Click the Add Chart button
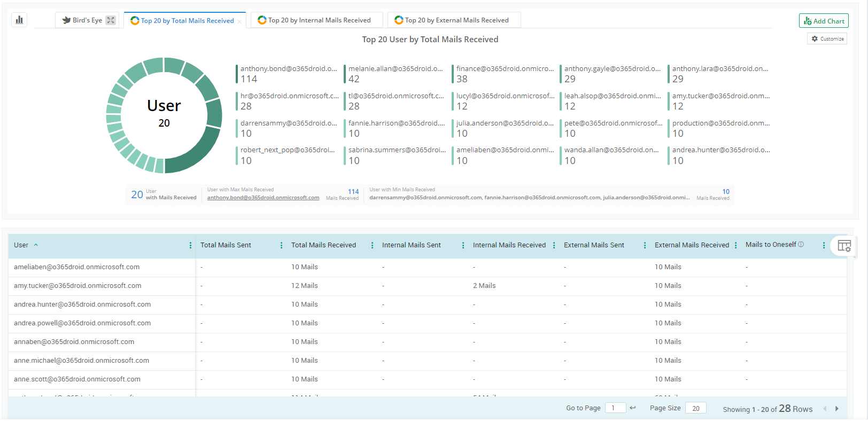 (x=824, y=21)
